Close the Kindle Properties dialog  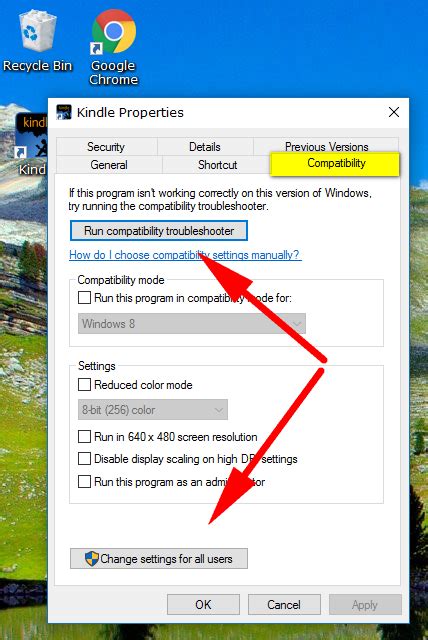coord(394,112)
